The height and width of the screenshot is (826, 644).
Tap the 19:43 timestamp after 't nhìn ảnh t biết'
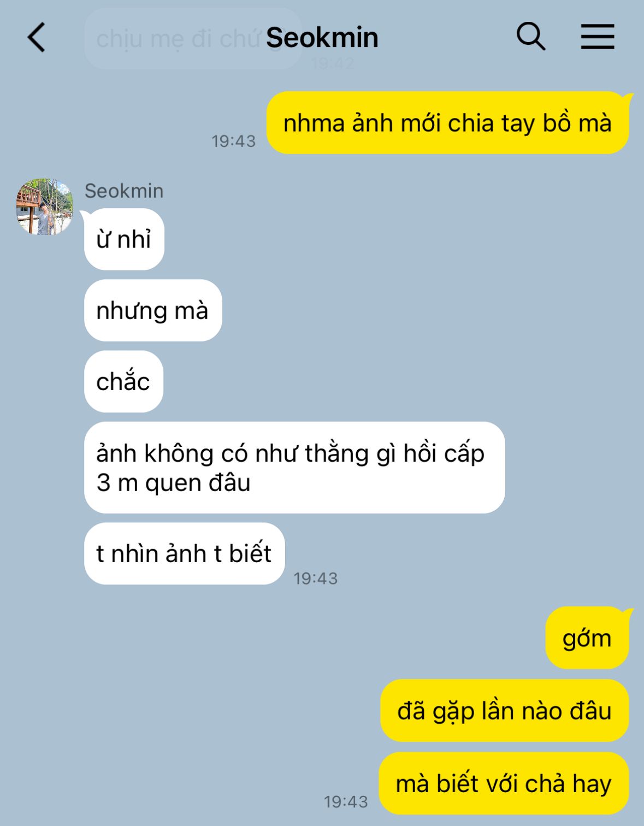tap(316, 579)
